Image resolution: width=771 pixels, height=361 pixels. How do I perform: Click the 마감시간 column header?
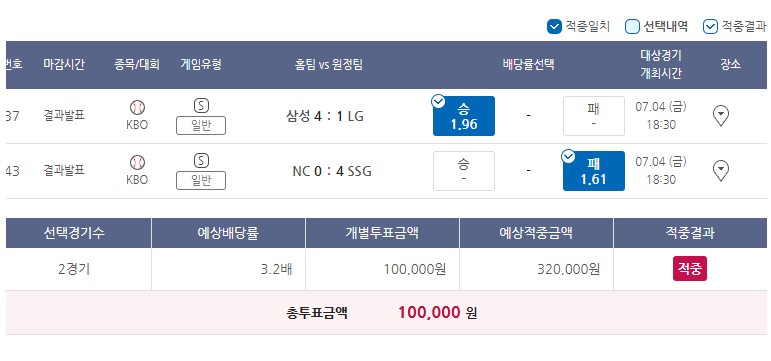[64, 65]
